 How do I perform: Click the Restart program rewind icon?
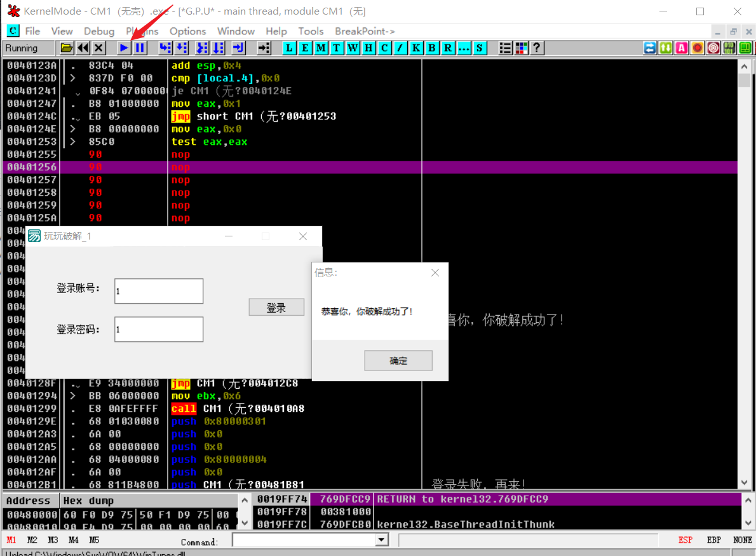click(x=83, y=48)
